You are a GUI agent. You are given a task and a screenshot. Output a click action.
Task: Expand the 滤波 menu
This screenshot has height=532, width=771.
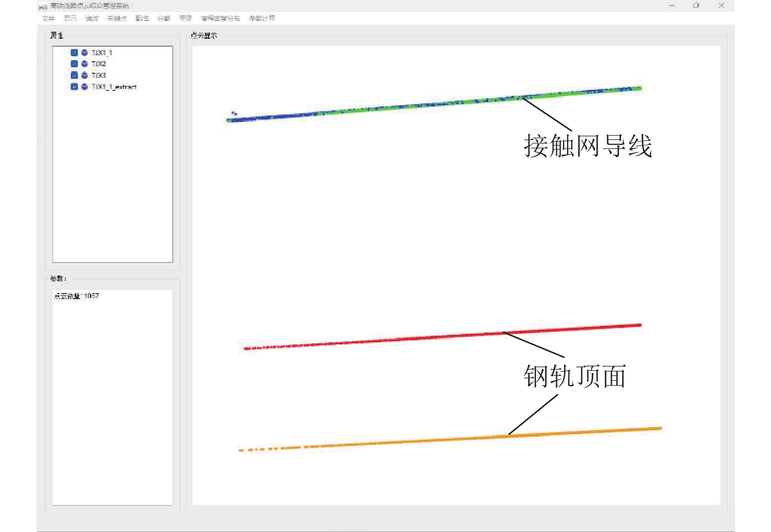[x=92, y=19]
